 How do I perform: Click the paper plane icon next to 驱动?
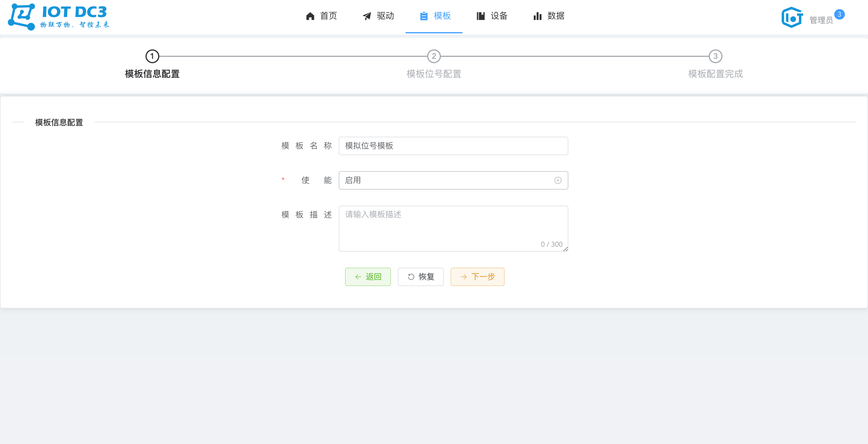tap(367, 16)
